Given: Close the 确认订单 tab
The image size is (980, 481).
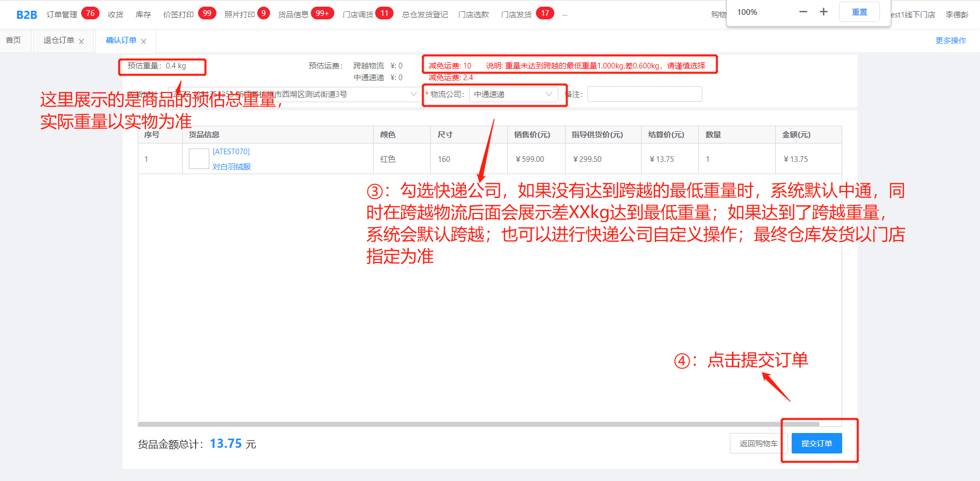Looking at the screenshot, I should (x=143, y=41).
